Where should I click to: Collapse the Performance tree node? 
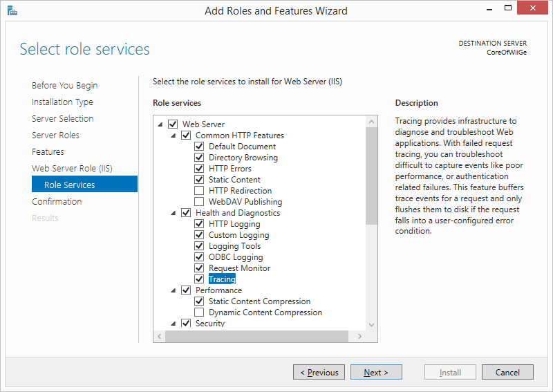pyautogui.click(x=174, y=290)
